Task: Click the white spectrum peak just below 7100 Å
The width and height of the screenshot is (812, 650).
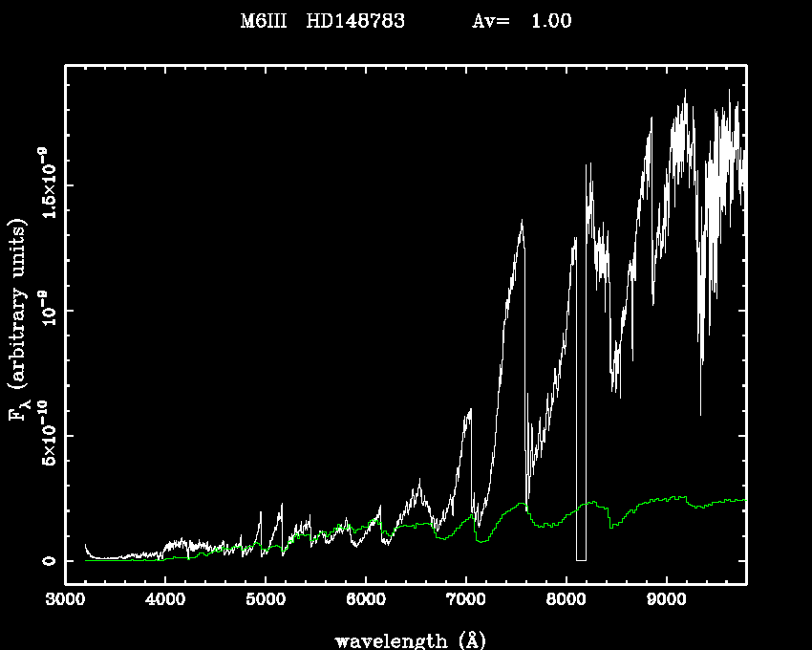Action: click(x=470, y=410)
